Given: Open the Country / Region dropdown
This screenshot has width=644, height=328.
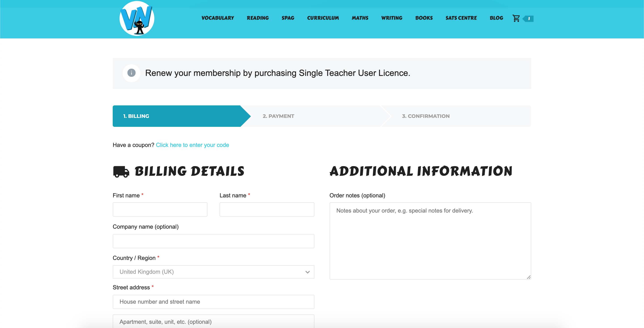Looking at the screenshot, I should click(213, 272).
